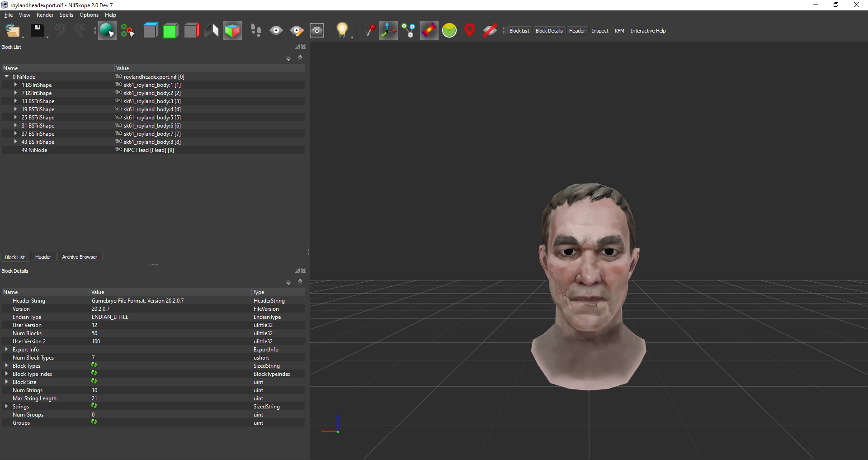Toggle the red map marker icon
The height and width of the screenshot is (460, 868).
[x=470, y=31]
